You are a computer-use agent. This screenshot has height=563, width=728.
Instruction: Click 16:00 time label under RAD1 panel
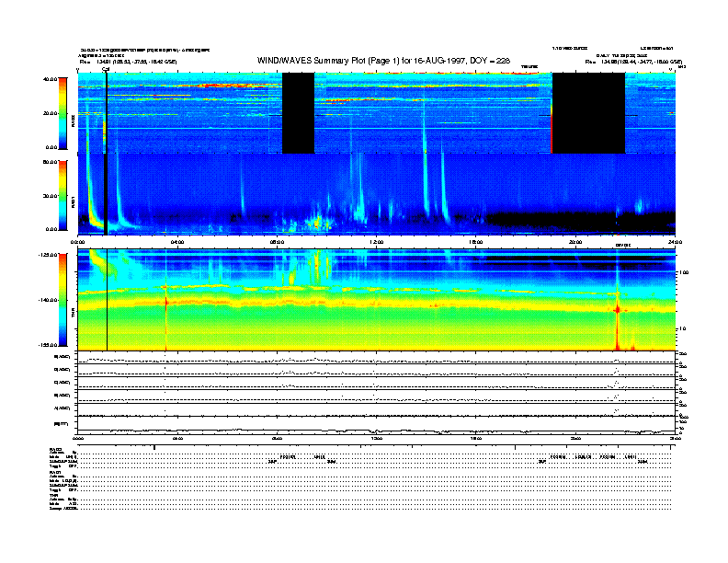pyautogui.click(x=476, y=242)
